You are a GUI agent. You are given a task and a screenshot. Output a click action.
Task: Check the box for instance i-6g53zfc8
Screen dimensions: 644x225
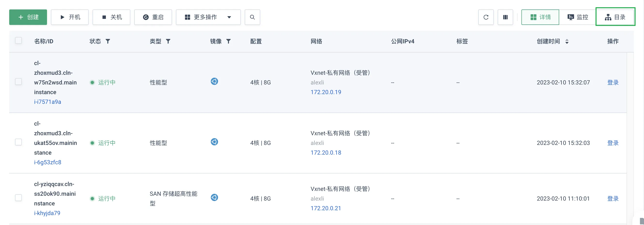[18, 142]
